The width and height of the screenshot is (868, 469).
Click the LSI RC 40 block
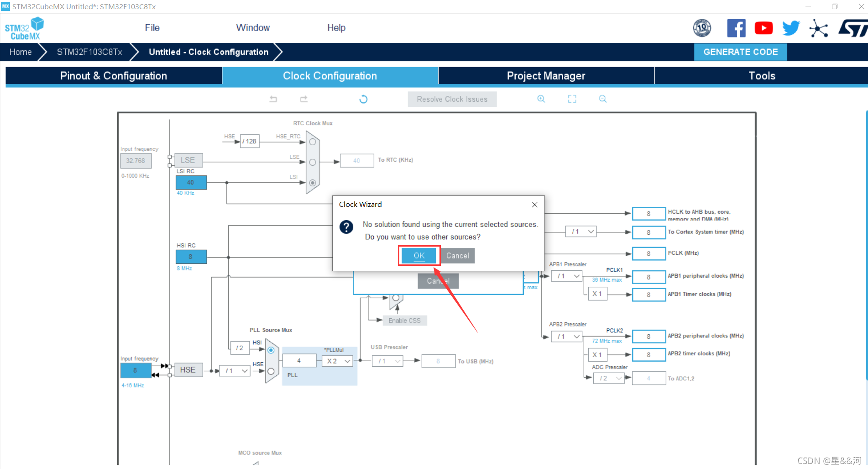click(191, 182)
